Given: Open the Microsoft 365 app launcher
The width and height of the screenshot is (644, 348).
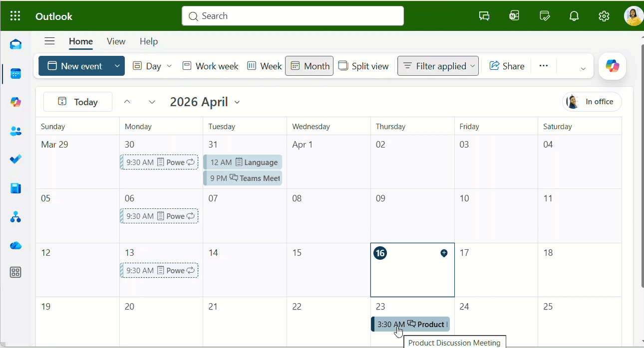Looking at the screenshot, I should [x=15, y=15].
